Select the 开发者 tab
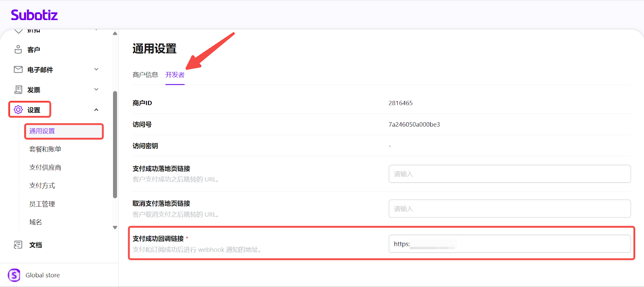Screen dimensions: 644x287 [175, 75]
